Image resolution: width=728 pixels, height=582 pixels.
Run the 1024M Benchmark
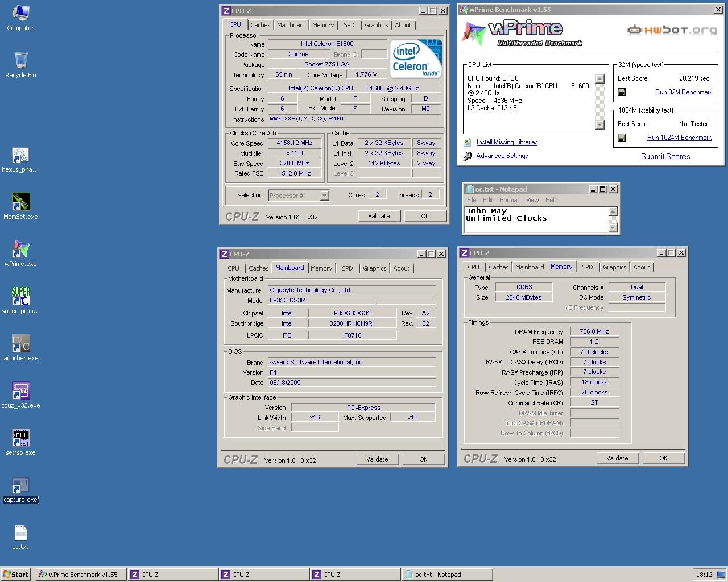click(x=679, y=138)
